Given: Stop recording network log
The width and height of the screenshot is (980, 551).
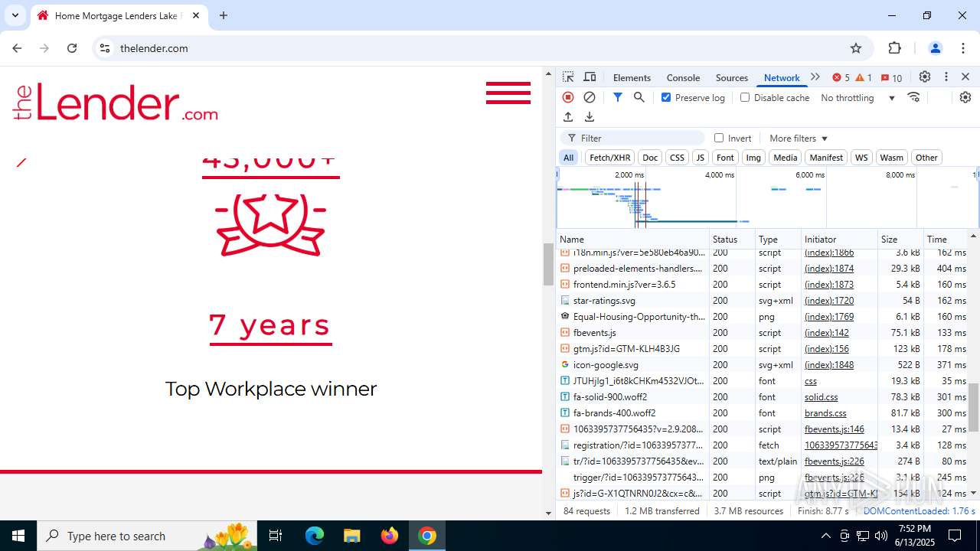Looking at the screenshot, I should tap(568, 97).
